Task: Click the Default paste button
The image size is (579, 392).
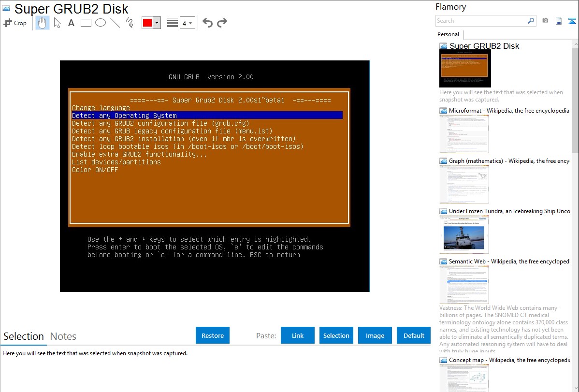Action: (414, 335)
